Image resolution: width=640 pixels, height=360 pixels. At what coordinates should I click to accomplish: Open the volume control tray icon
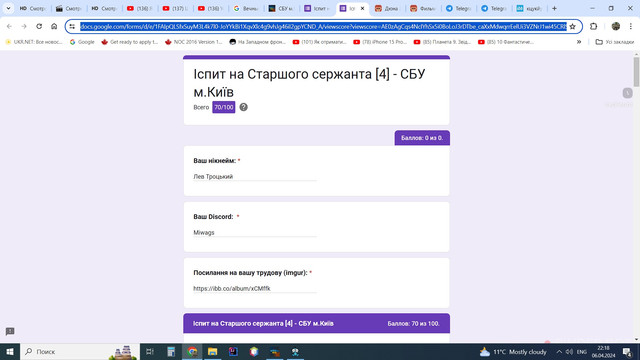[x=569, y=351]
